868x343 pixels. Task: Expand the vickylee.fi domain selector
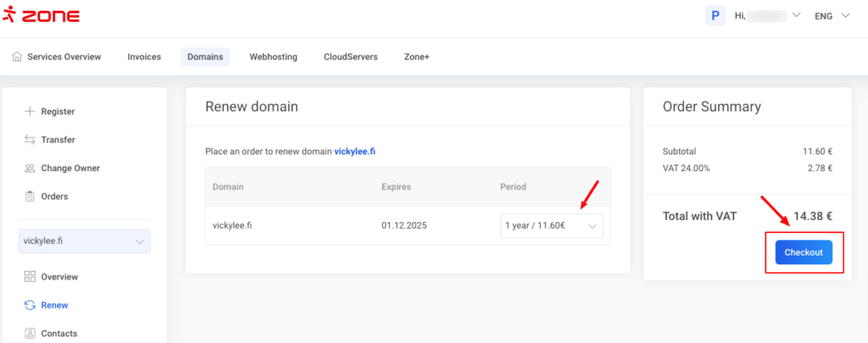point(84,241)
